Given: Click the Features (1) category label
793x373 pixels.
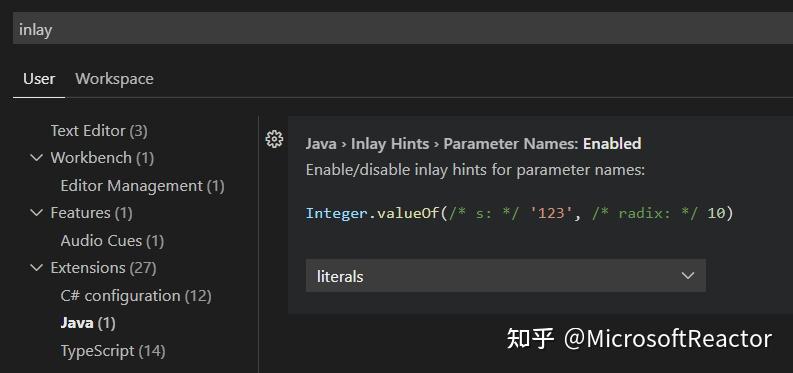Looking at the screenshot, I should [92, 213].
